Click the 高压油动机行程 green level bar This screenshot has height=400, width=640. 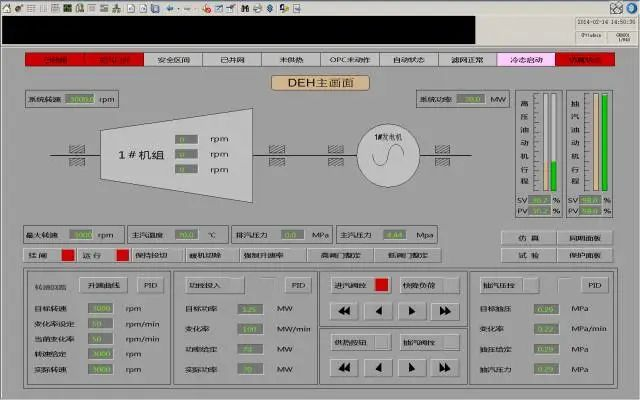click(x=552, y=174)
